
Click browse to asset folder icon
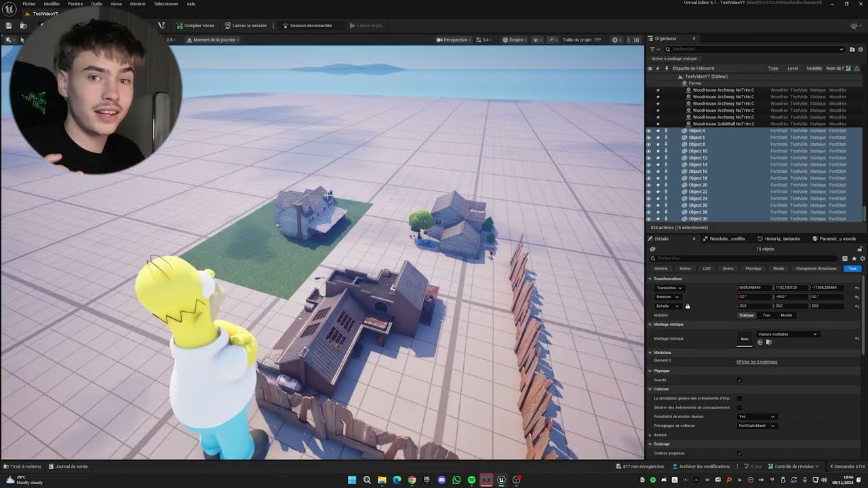768,342
